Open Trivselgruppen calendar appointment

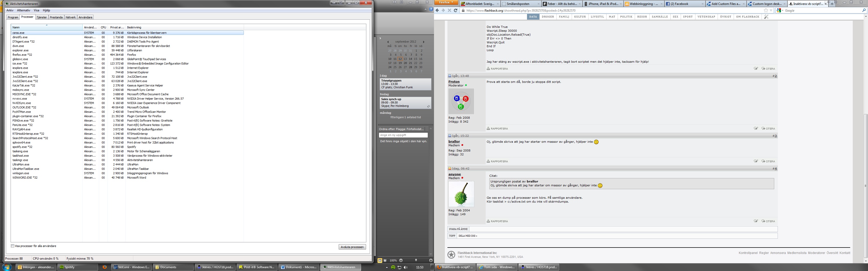click(405, 84)
